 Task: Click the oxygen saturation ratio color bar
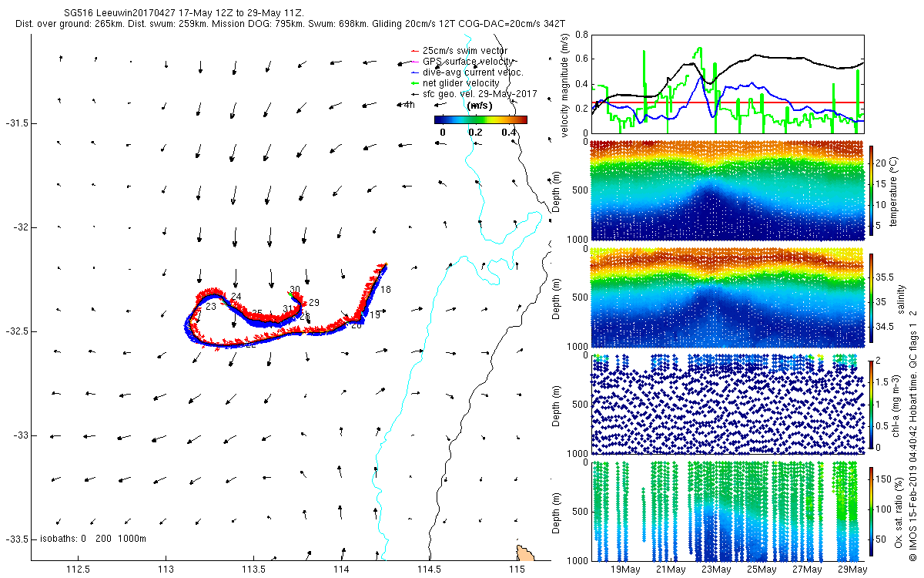tap(872, 510)
